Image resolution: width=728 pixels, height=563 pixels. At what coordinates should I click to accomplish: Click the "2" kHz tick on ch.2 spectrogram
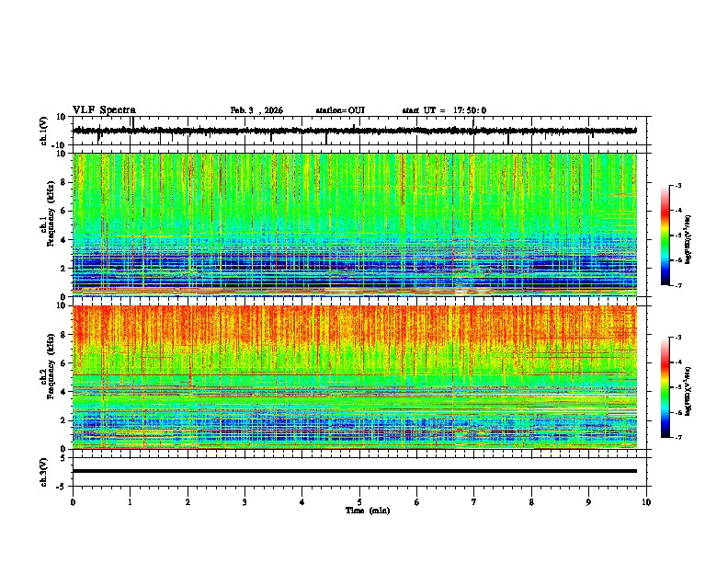pos(63,420)
